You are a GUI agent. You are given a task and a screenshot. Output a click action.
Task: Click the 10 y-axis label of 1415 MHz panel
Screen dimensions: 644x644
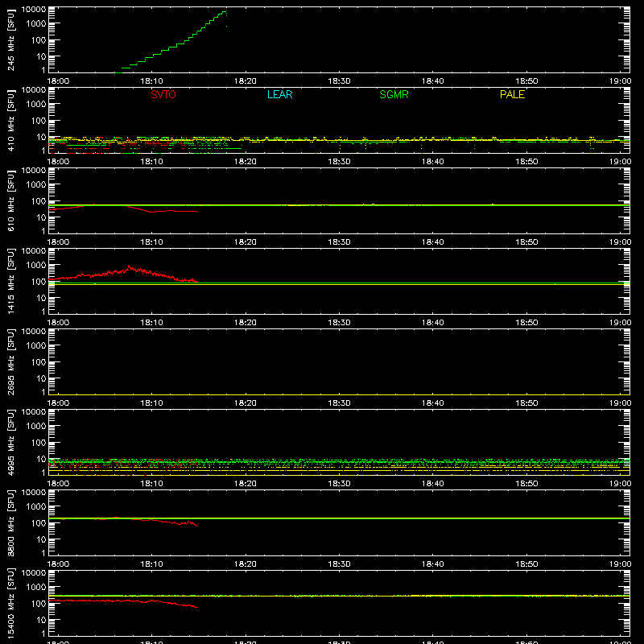41,298
